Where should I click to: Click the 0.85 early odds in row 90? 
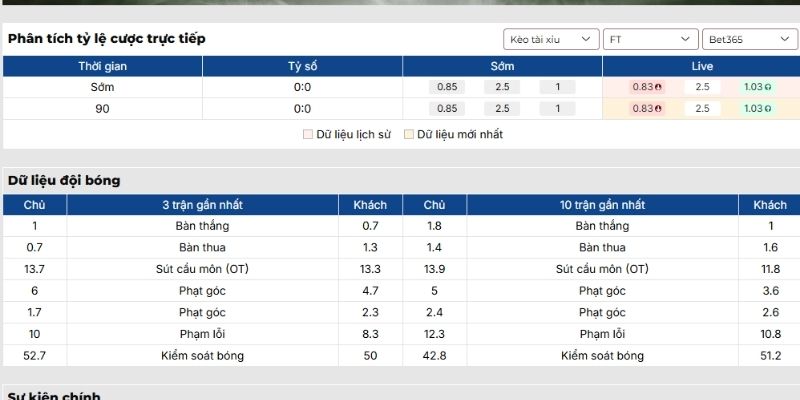(x=447, y=109)
